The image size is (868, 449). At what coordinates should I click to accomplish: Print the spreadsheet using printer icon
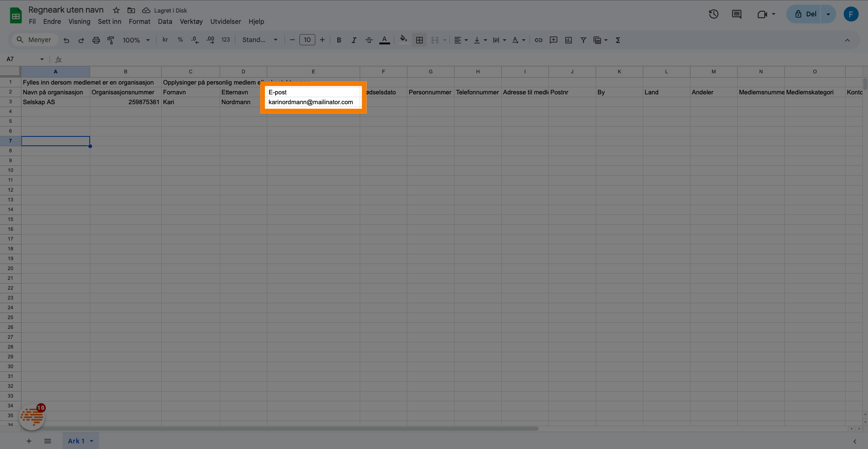(96, 40)
